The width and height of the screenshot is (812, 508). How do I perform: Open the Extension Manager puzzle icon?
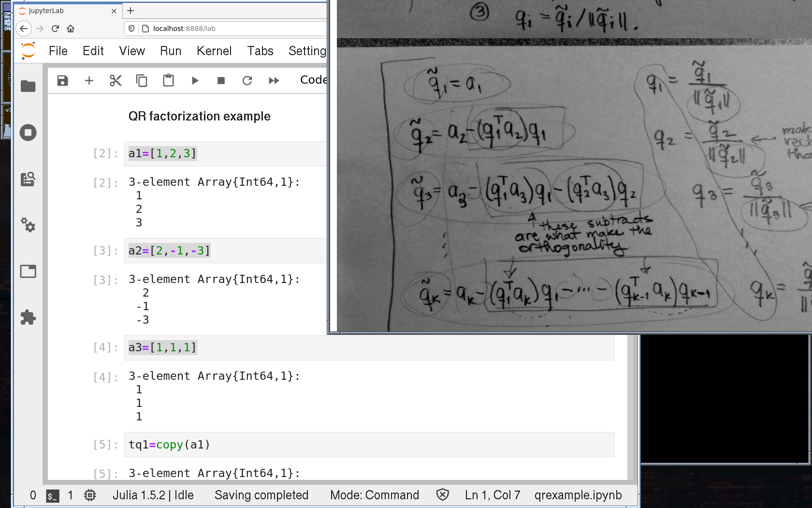[x=28, y=317]
